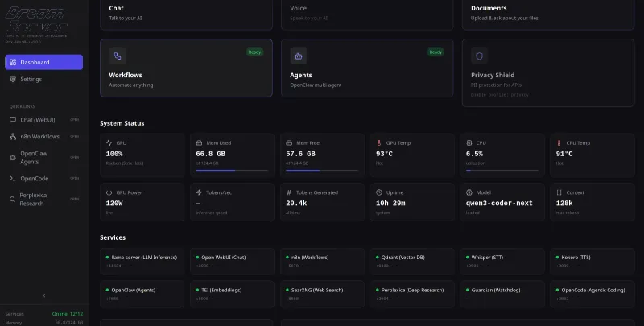Open the Documents card
Image resolution: width=644 pixels, height=326 pixels.
pyautogui.click(x=548, y=14)
